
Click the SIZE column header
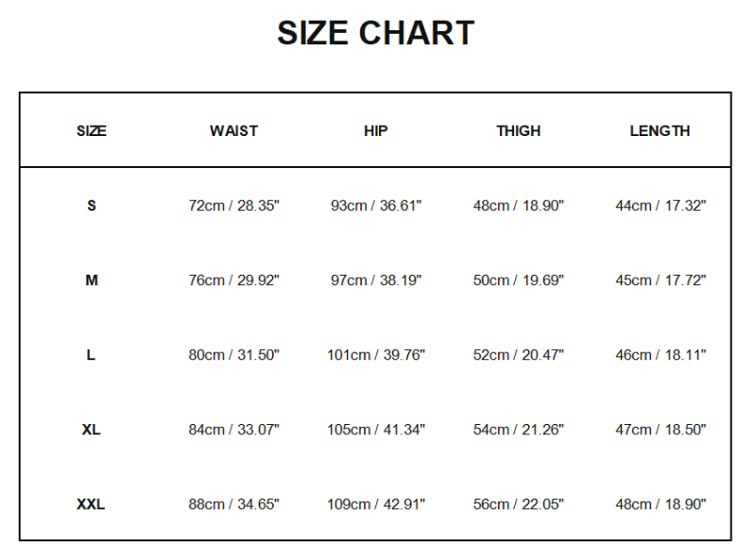92,131
